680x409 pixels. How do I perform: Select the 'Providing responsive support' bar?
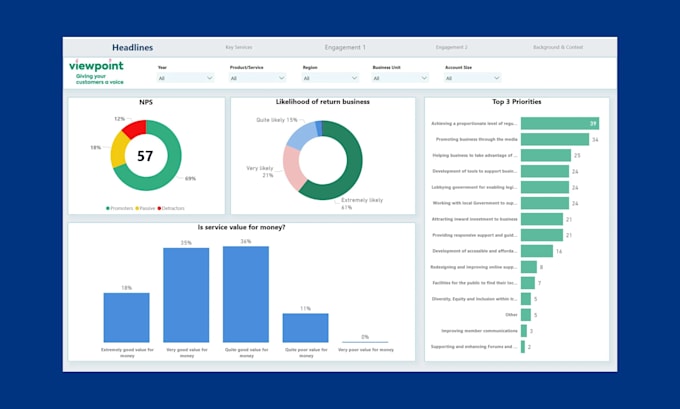point(542,235)
